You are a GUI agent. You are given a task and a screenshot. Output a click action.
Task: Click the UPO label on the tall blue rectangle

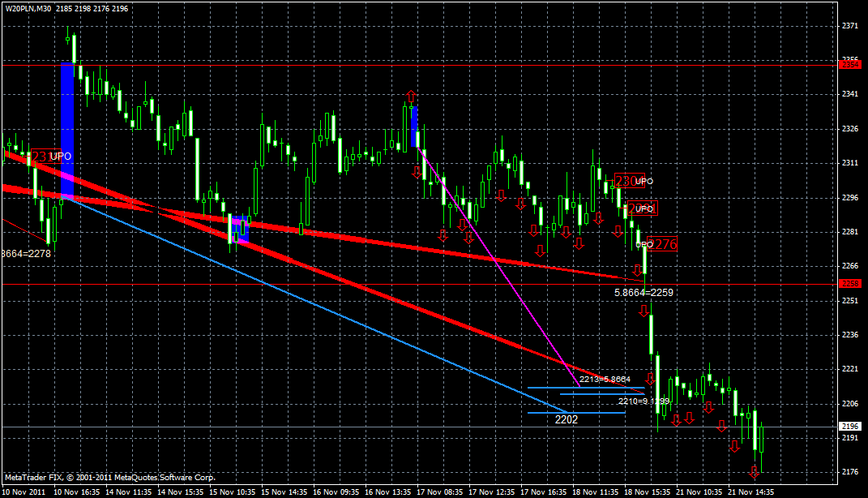pyautogui.click(x=61, y=157)
